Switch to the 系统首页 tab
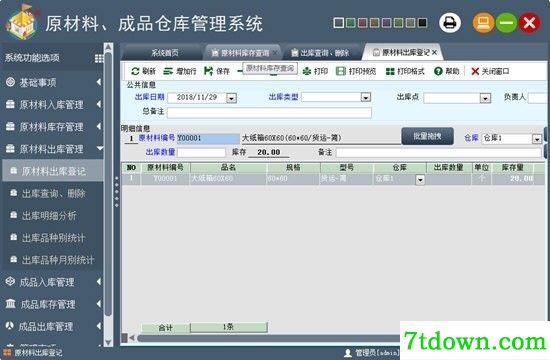Viewport: 550px width, 360px height. 165,53
